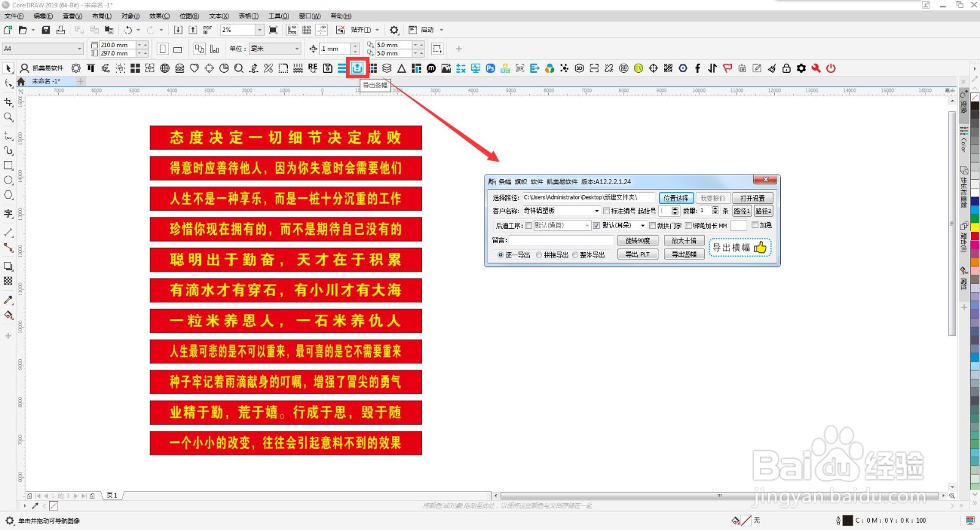Open the 单位 毫米 units dropdown
980x530 pixels.
[x=297, y=49]
